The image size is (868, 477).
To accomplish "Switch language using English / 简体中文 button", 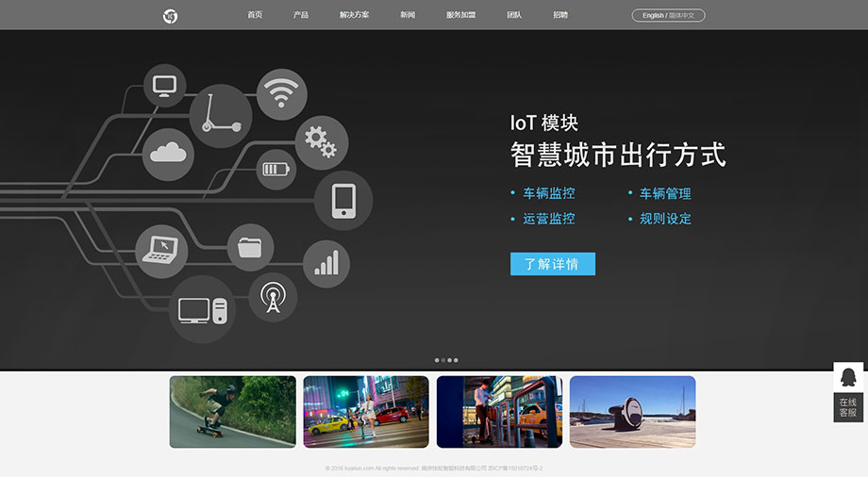I will [x=668, y=15].
